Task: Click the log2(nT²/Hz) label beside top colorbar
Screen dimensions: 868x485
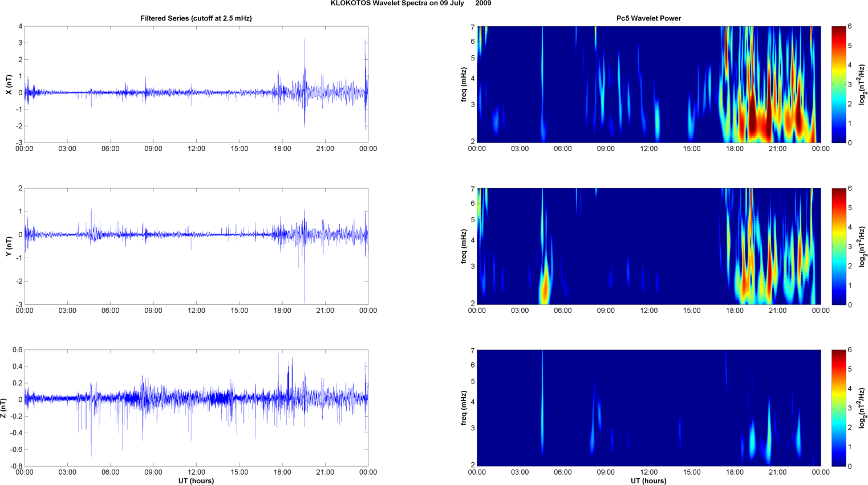Action: (863, 84)
